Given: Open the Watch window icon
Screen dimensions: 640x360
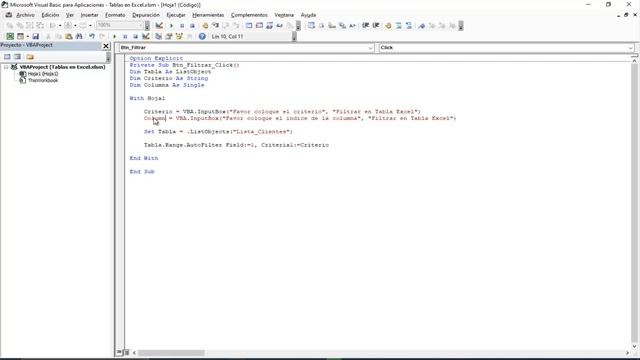Looking at the screenshot, I should 269,25.
